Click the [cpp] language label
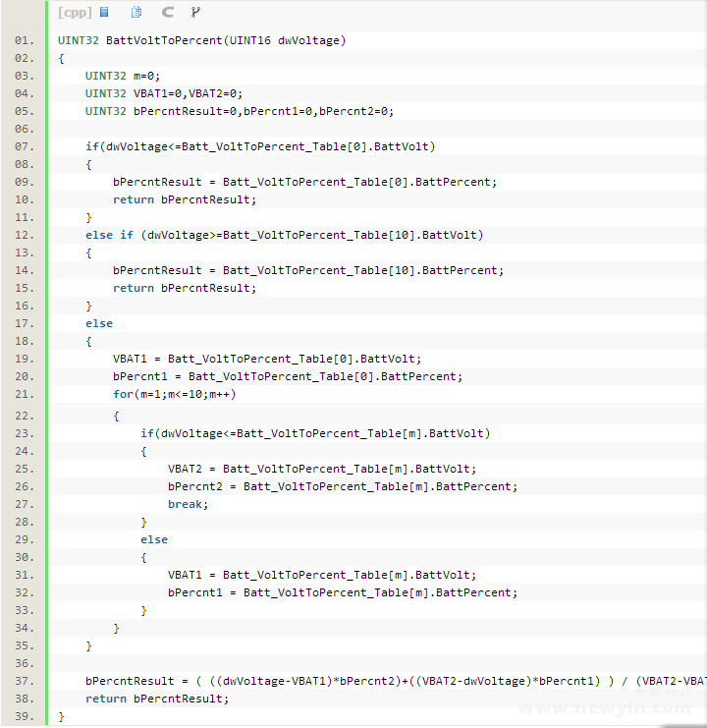 pyautogui.click(x=75, y=13)
